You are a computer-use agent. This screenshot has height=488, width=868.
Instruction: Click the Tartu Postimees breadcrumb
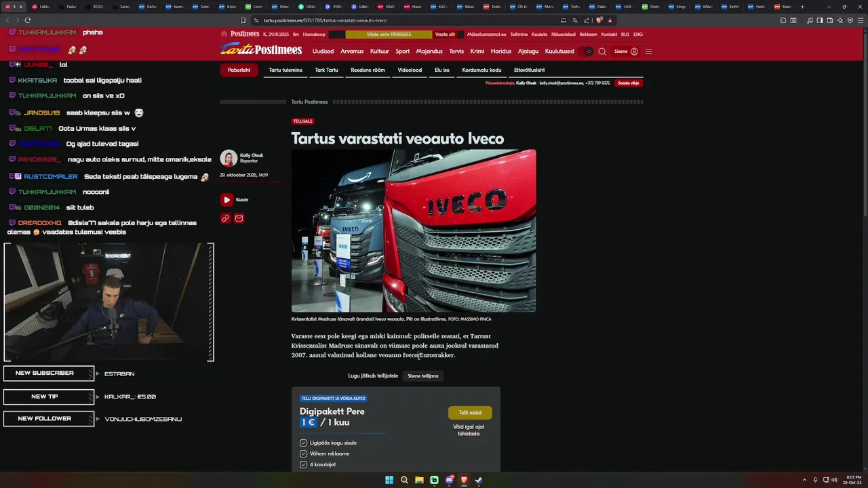pyautogui.click(x=309, y=102)
